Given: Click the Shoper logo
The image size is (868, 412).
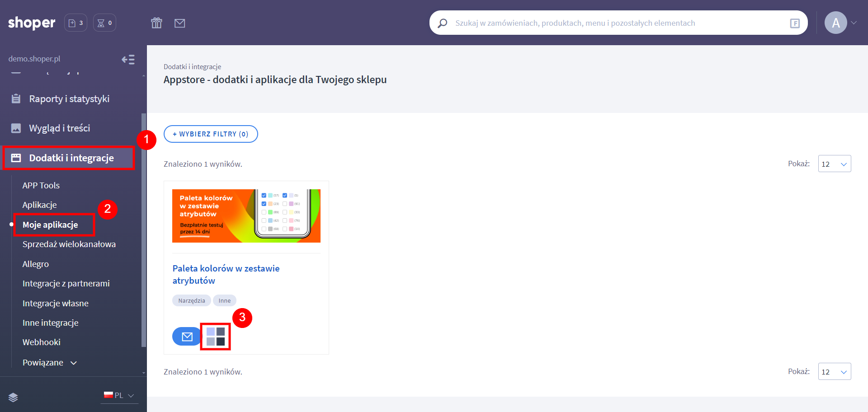Looking at the screenshot, I should click(32, 23).
